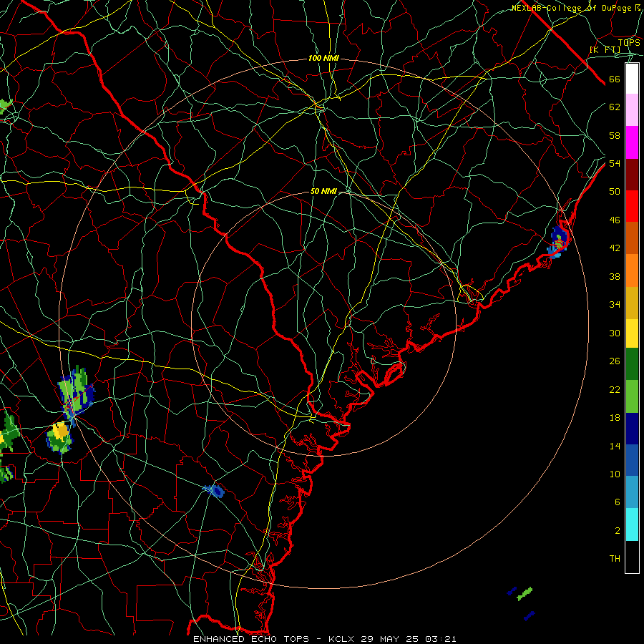Click the legend value 38
Image resolution: width=644 pixels, height=644 pixels.
615,277
